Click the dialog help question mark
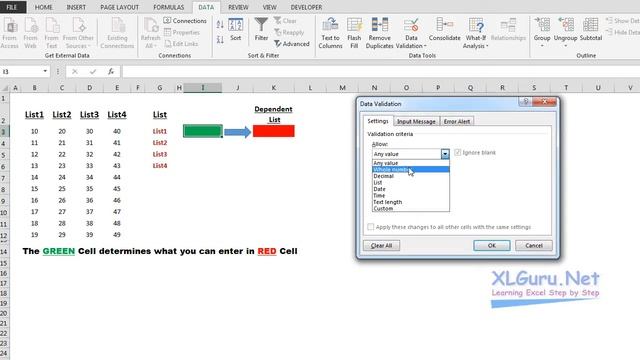The width and height of the screenshot is (640, 360). click(x=525, y=102)
